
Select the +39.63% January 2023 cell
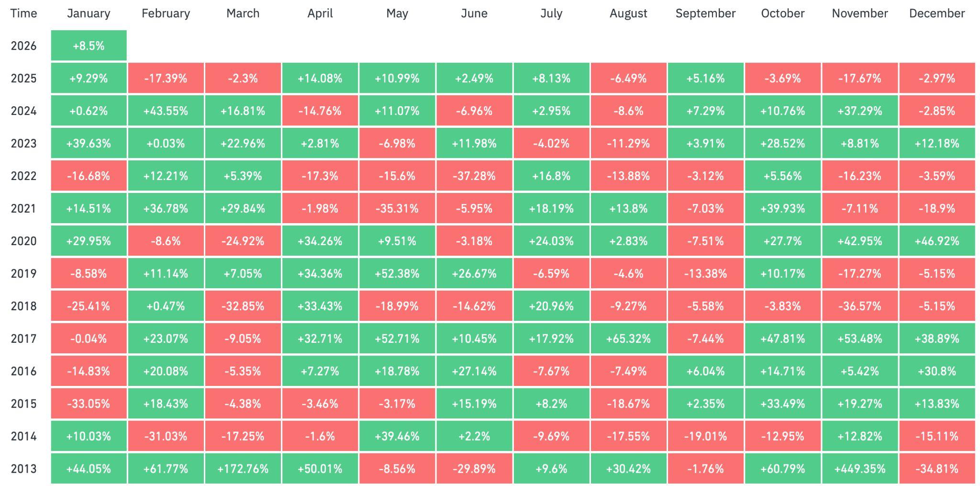[89, 144]
